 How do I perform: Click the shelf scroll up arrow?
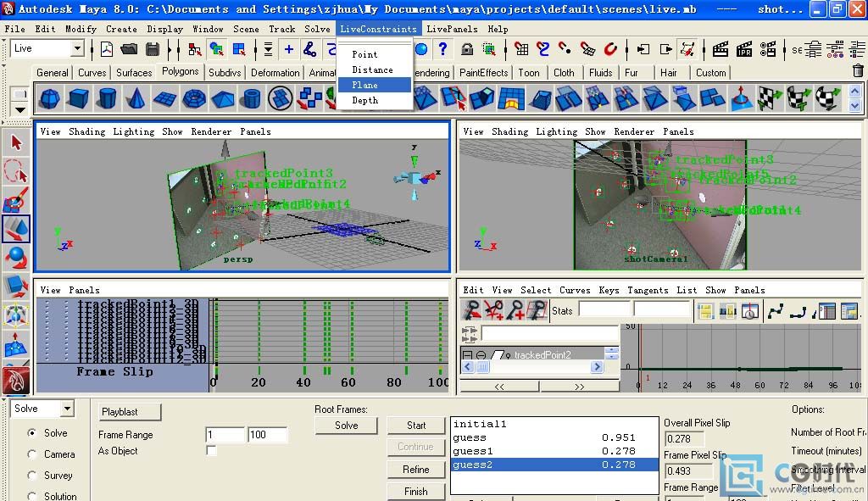pyautogui.click(x=854, y=91)
